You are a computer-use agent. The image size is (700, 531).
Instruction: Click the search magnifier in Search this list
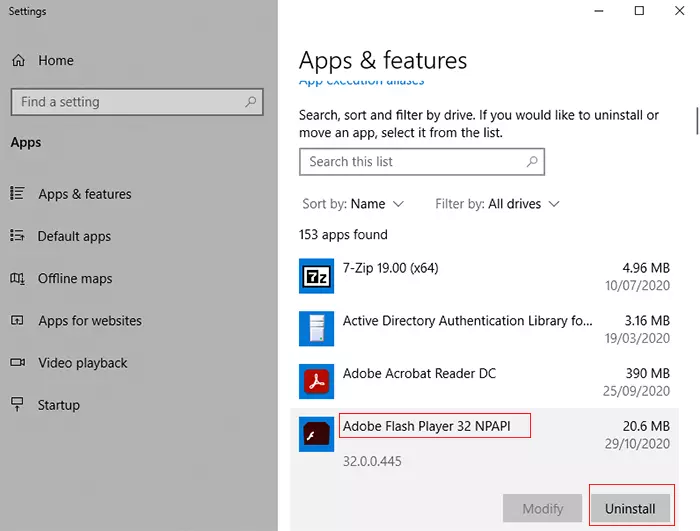coord(532,162)
